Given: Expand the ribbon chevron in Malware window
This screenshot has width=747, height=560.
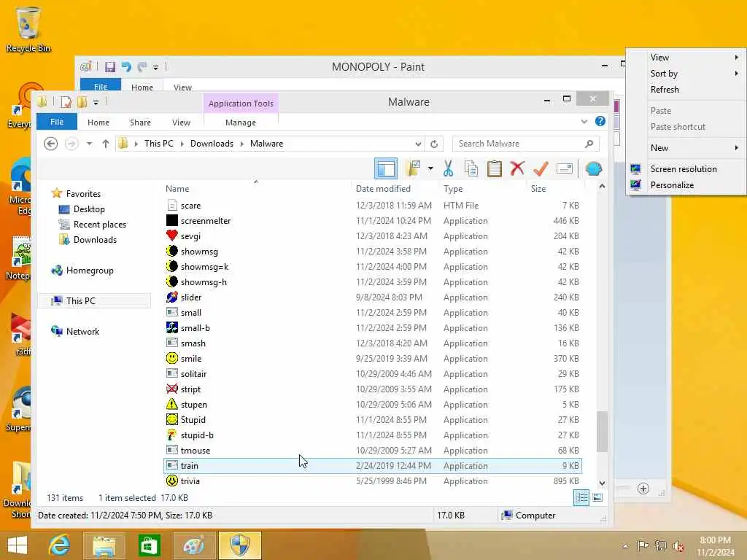Looking at the screenshot, I should click(584, 122).
